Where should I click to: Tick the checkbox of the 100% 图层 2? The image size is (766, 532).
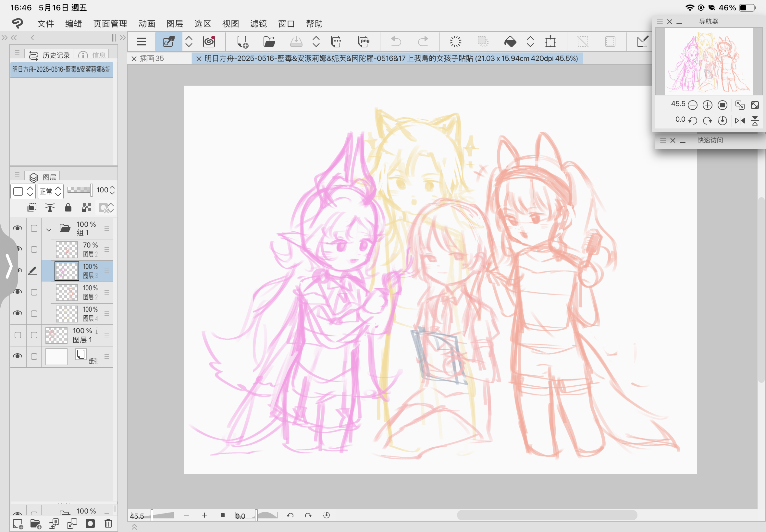click(x=34, y=292)
